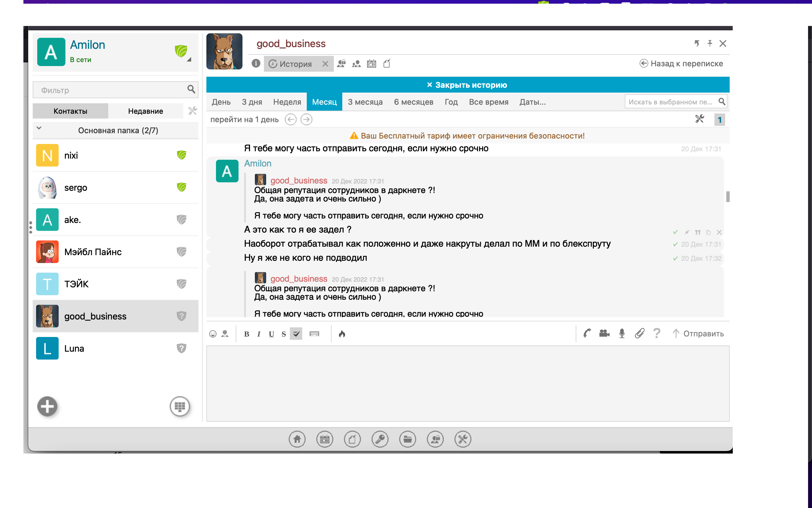The image size is (812, 508).
Task: Open the status dropdown arrow near shield
Action: [x=189, y=60]
